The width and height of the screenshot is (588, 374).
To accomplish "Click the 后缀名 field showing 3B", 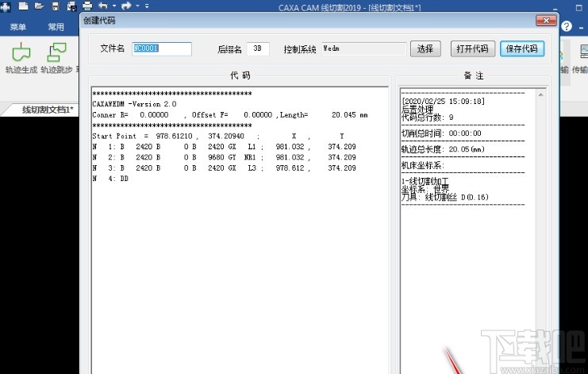I will pos(258,48).
